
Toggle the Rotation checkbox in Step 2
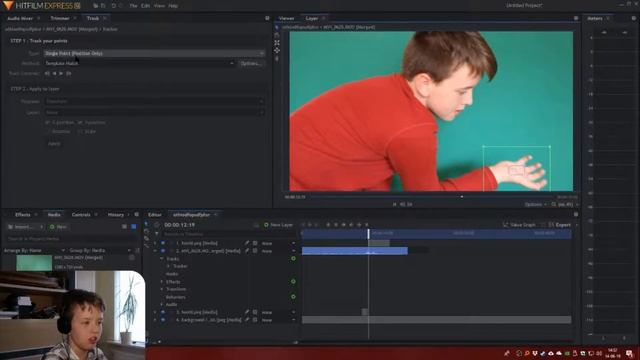coord(48,131)
